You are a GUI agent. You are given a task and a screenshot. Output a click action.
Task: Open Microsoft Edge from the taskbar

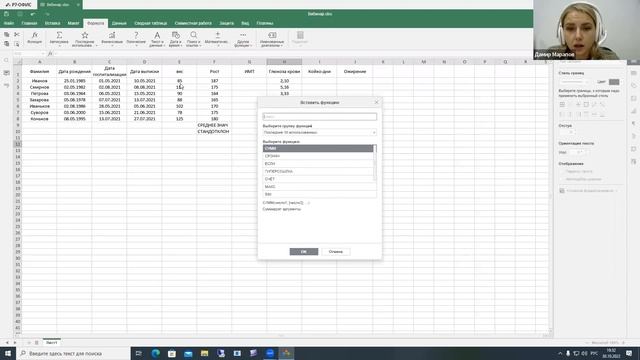point(156,353)
